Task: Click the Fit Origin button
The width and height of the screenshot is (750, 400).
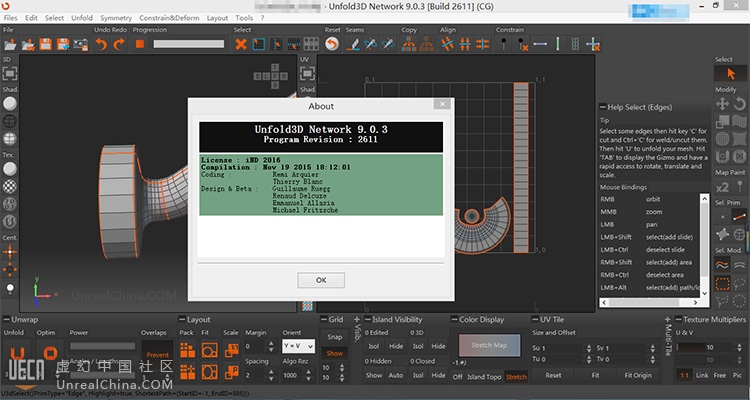Action: (x=638, y=375)
